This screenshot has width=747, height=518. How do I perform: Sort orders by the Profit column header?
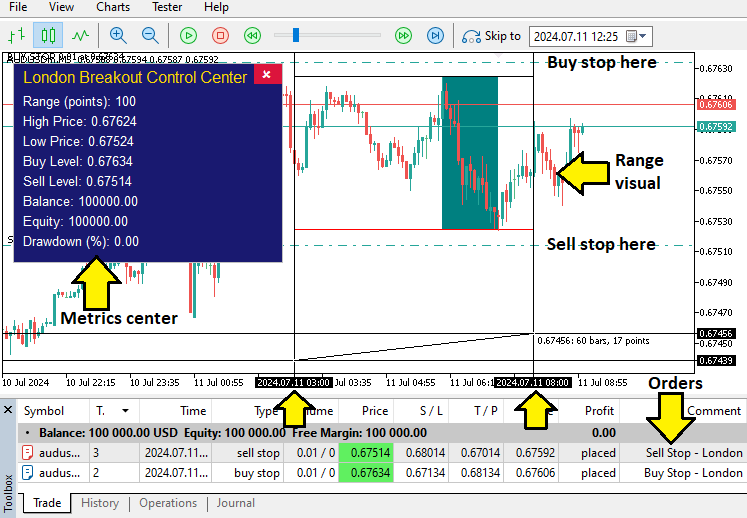(589, 411)
